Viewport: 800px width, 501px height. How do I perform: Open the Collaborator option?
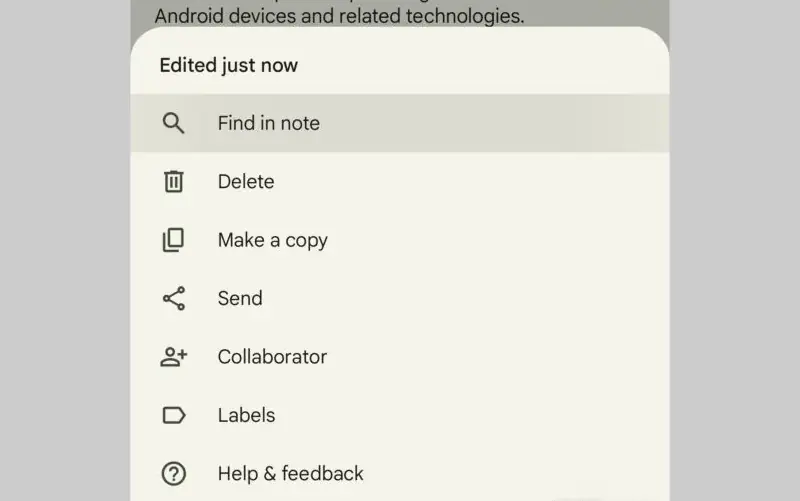400,357
